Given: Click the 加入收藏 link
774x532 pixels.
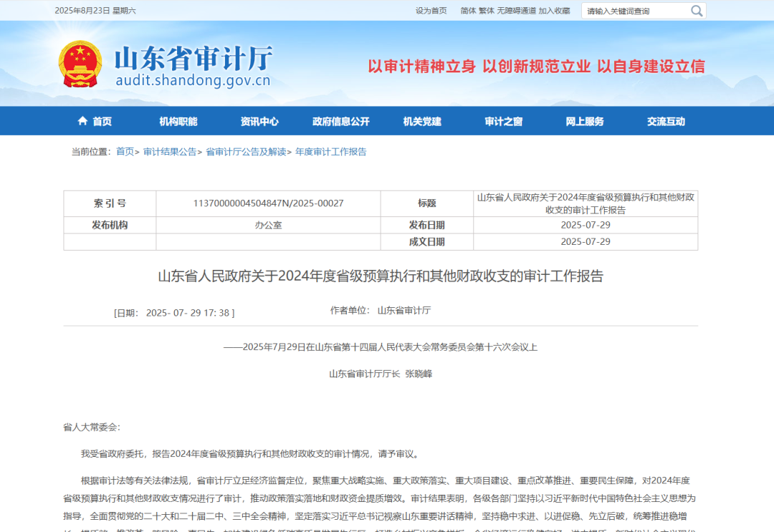Looking at the screenshot, I should tap(554, 11).
